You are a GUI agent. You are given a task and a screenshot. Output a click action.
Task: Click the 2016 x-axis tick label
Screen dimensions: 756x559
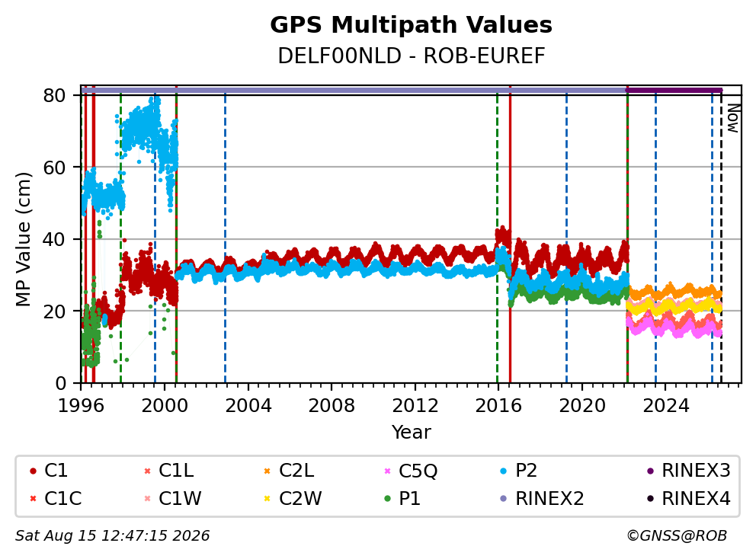[x=498, y=406]
